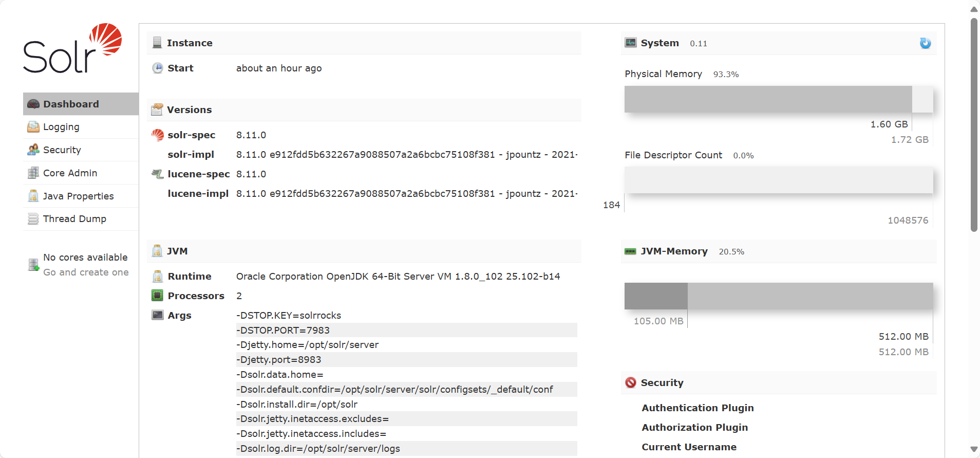Viewport: 980px width, 458px height.
Task: Click the Start clock icon
Action: click(x=158, y=68)
